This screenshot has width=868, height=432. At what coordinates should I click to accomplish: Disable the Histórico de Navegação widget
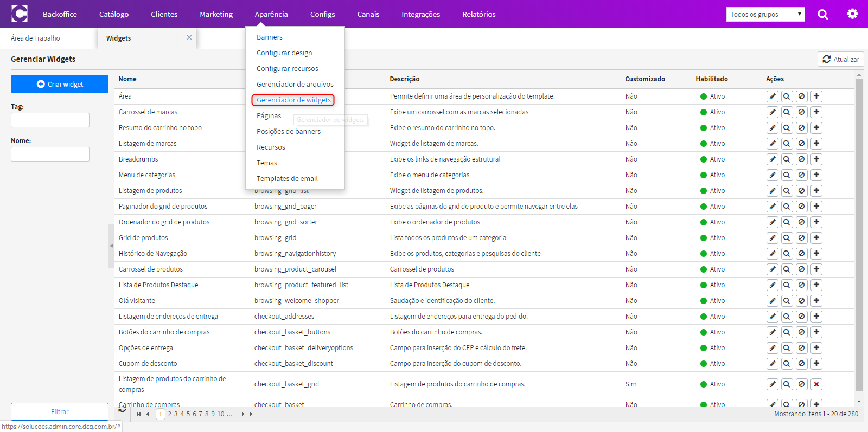[801, 254]
